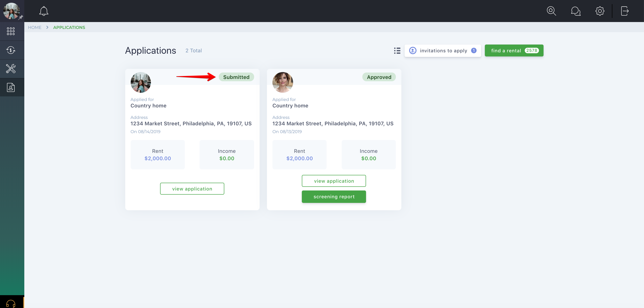The image size is (644, 308).
Task: Open the property search magnifier icon
Action: [551, 11]
